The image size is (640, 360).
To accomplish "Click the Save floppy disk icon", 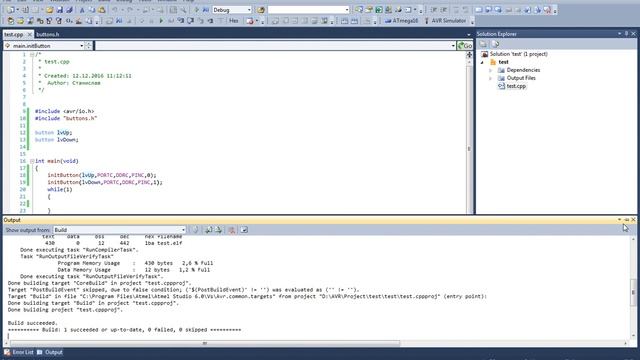I will (x=60, y=9).
